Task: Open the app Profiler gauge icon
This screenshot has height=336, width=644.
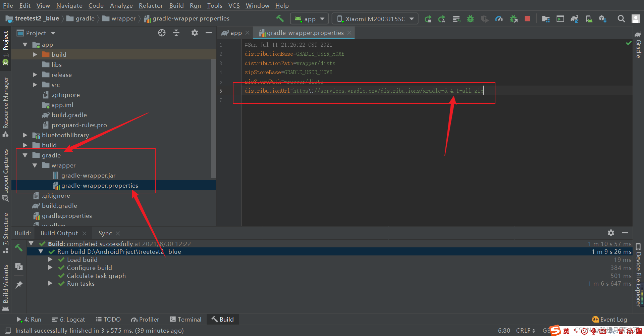Action: pyautogui.click(x=499, y=19)
